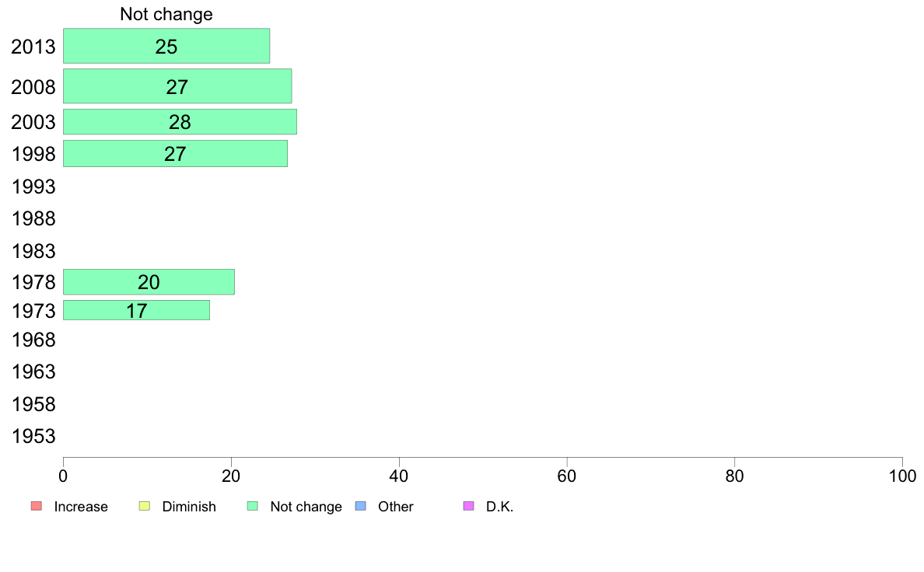This screenshot has width=924, height=572.
Task: Select the 1973 bar showing 17
Action: point(136,310)
